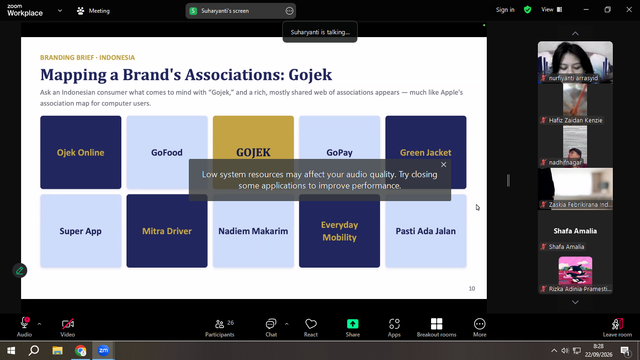
Task: Expand chat options arrow next to Chat
Action: point(287,324)
